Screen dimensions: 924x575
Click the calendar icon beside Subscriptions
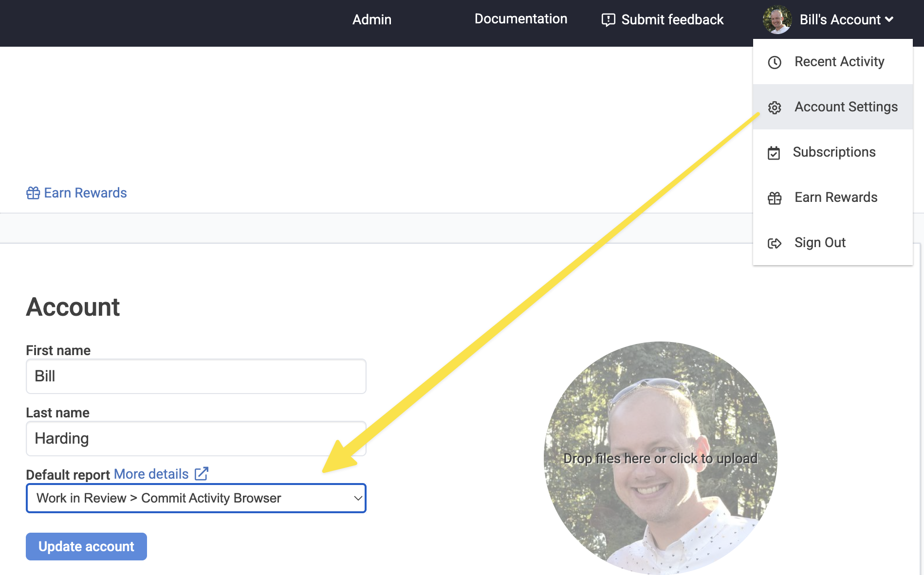click(x=774, y=153)
